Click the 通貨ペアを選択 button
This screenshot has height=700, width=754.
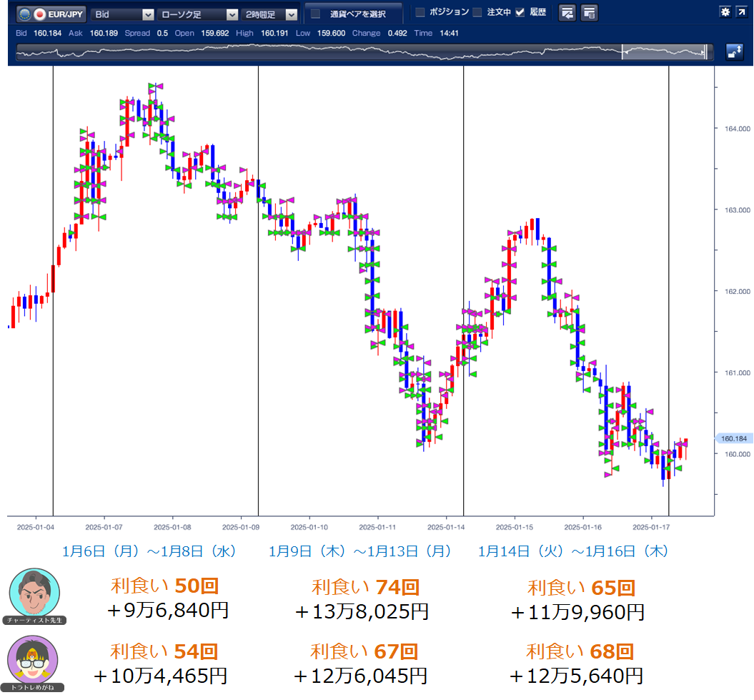coord(352,14)
